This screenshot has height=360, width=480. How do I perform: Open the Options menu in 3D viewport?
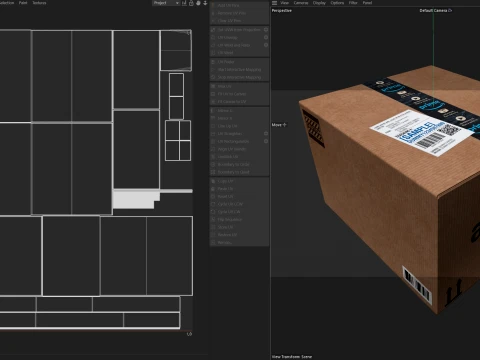(337, 3)
